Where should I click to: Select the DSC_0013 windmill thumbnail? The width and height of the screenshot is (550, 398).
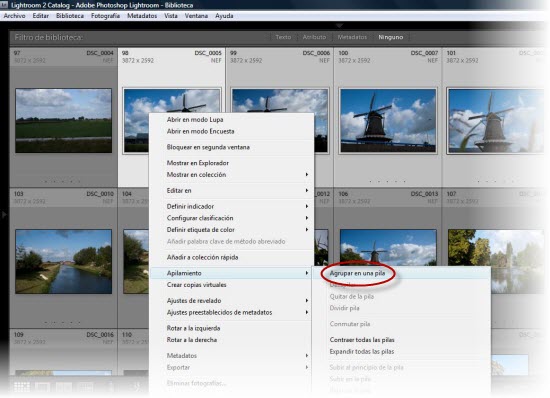388,248
